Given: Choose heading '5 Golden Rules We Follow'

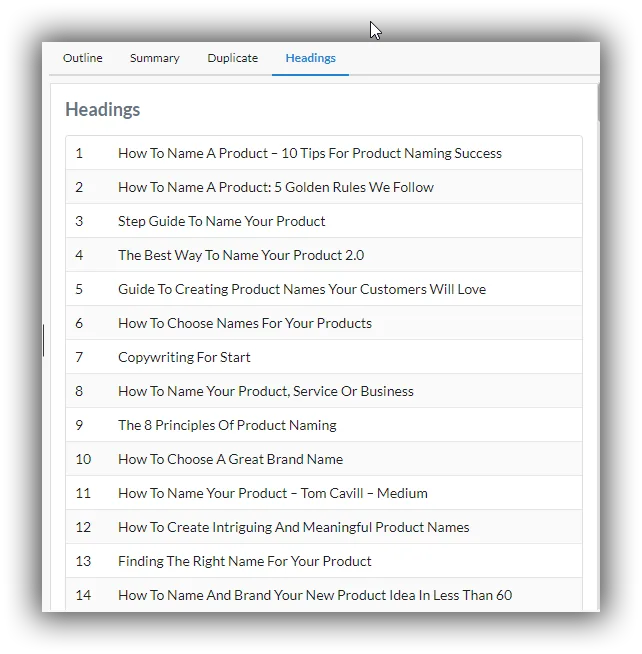Looking at the screenshot, I should coord(324,187).
